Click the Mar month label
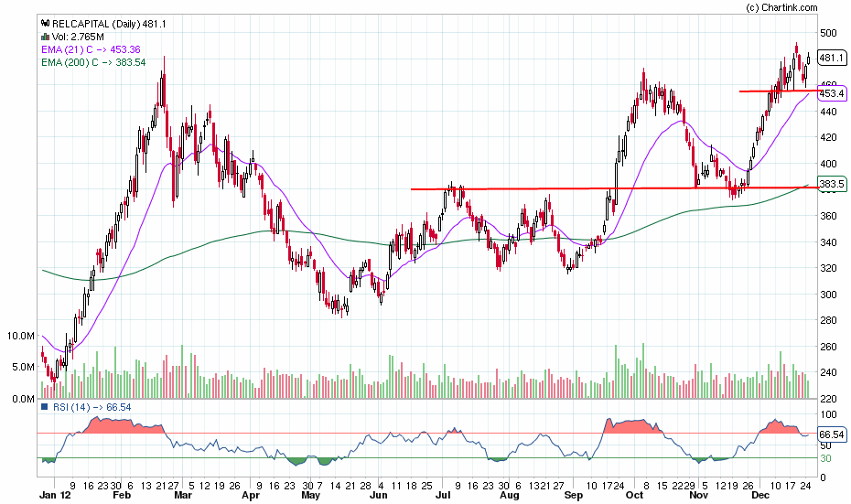The width and height of the screenshot is (851, 504). coord(183,495)
